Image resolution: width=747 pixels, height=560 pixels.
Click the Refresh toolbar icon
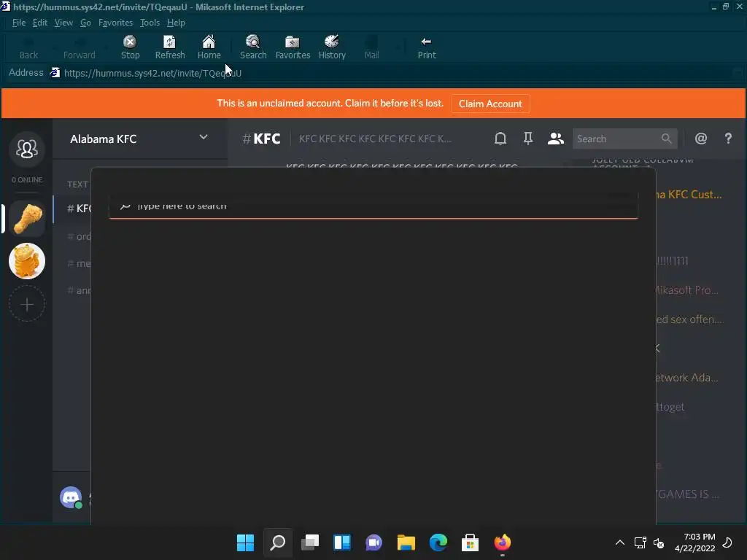tap(169, 47)
